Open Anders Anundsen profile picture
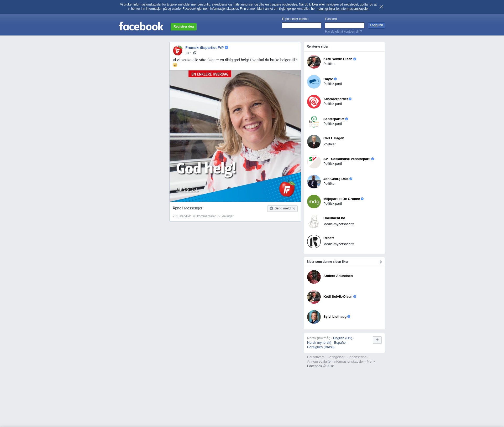 314,277
